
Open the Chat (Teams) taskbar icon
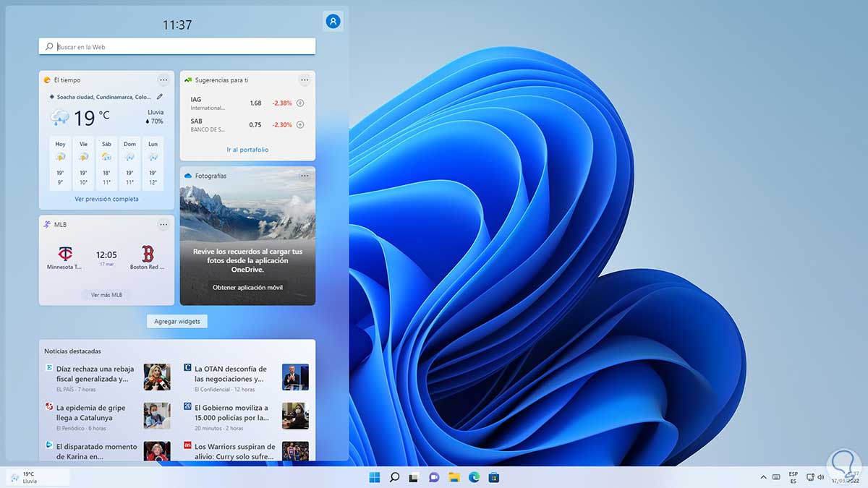click(x=434, y=477)
